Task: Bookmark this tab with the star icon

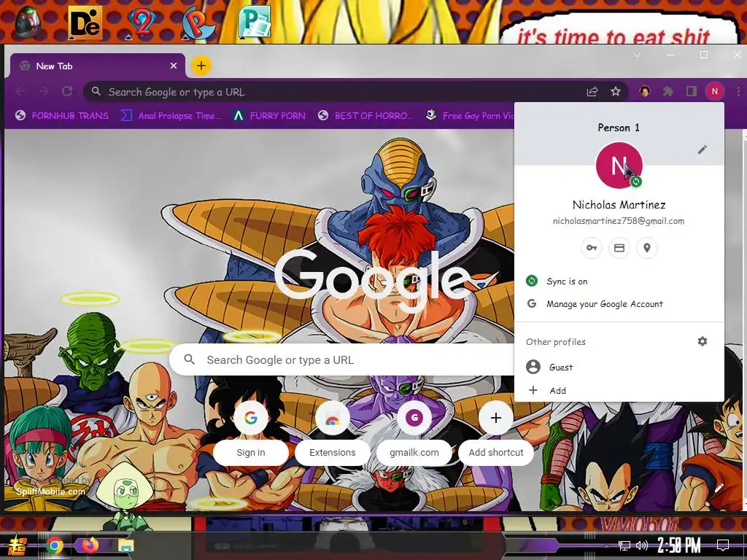Action: [616, 91]
